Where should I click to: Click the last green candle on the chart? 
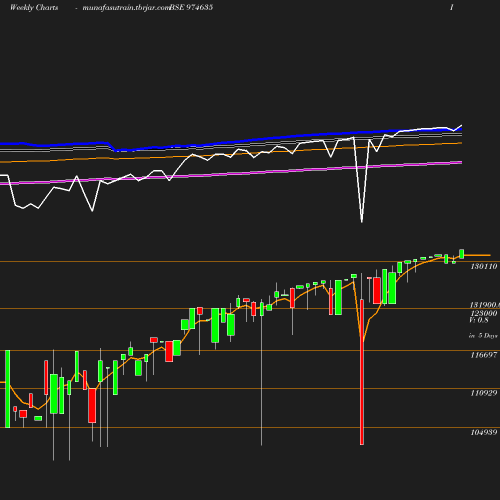(462, 254)
